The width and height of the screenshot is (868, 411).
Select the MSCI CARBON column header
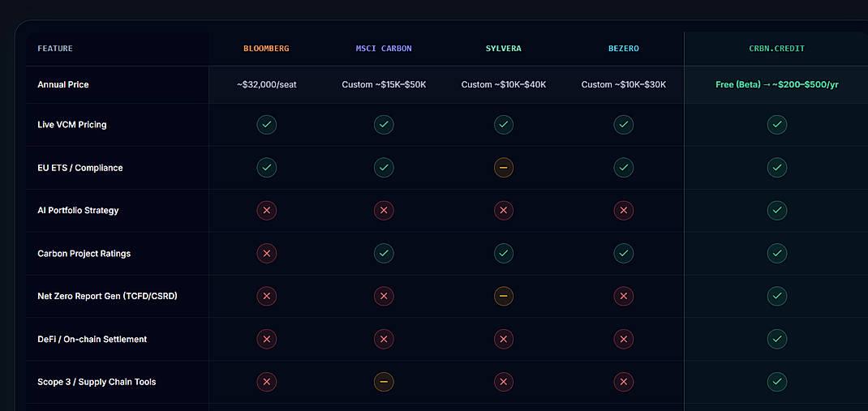(384, 49)
